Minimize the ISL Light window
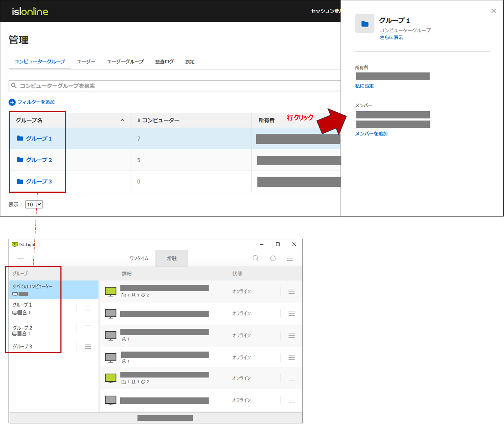The height and width of the screenshot is (428, 504). coord(262,244)
